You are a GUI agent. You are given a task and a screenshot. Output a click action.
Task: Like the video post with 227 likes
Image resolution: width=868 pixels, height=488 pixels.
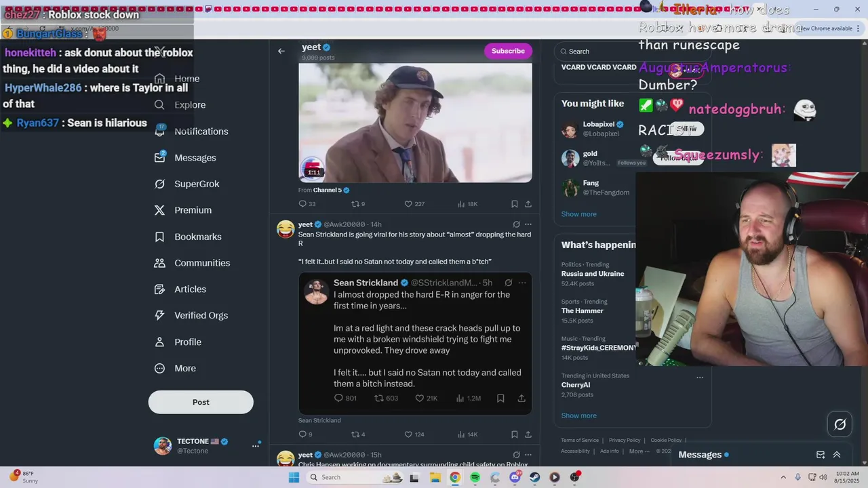tap(414, 204)
